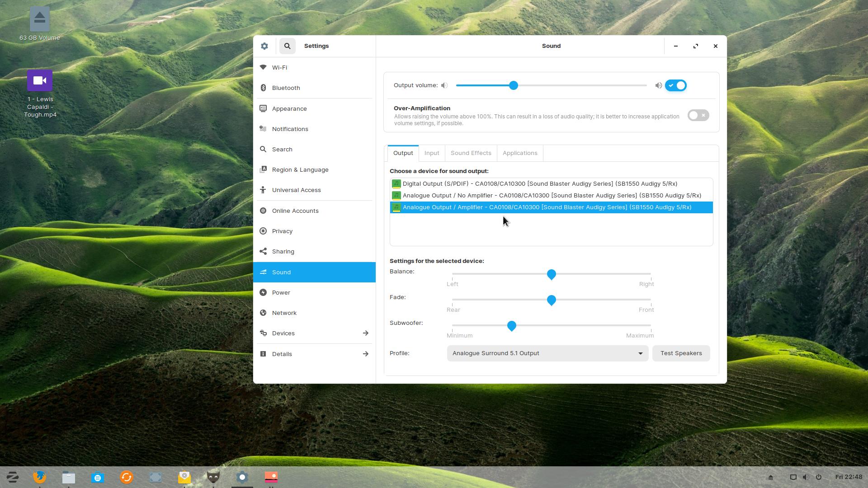
Task: Open Bluetooth settings in sidebar
Action: (x=286, y=88)
